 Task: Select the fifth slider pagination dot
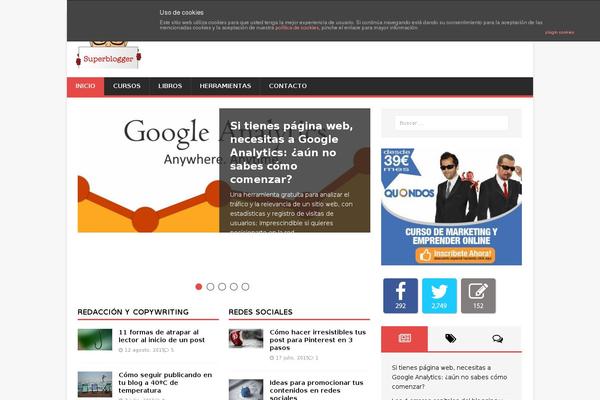click(x=246, y=287)
